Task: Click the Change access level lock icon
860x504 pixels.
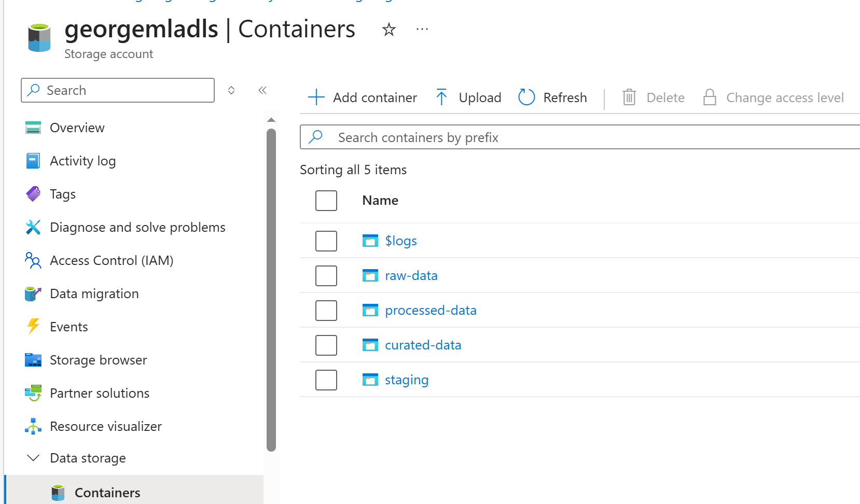Action: (710, 97)
